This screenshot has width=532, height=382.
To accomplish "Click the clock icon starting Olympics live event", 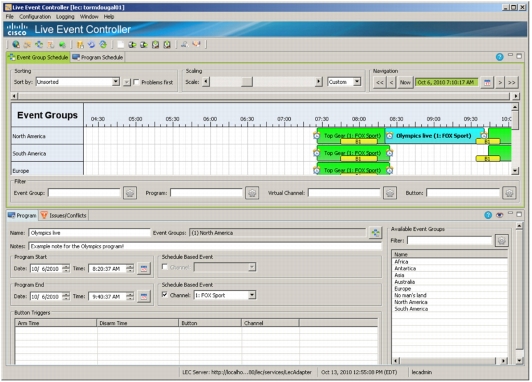I will pos(390,136).
